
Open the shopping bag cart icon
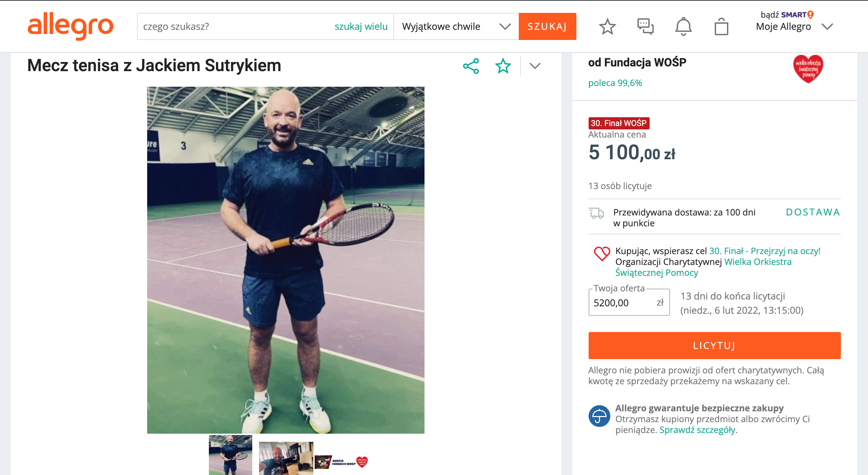point(721,26)
